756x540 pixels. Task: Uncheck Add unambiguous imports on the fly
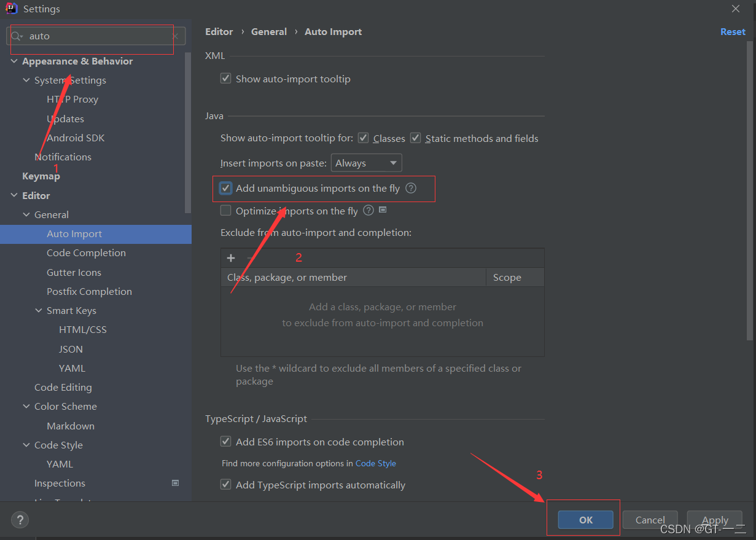pos(226,188)
